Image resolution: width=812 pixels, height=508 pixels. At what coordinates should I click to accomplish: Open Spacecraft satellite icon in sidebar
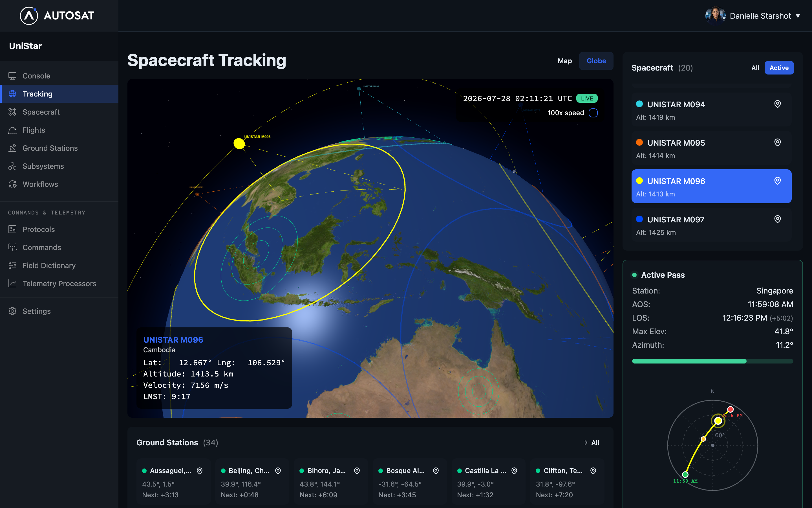(12, 112)
